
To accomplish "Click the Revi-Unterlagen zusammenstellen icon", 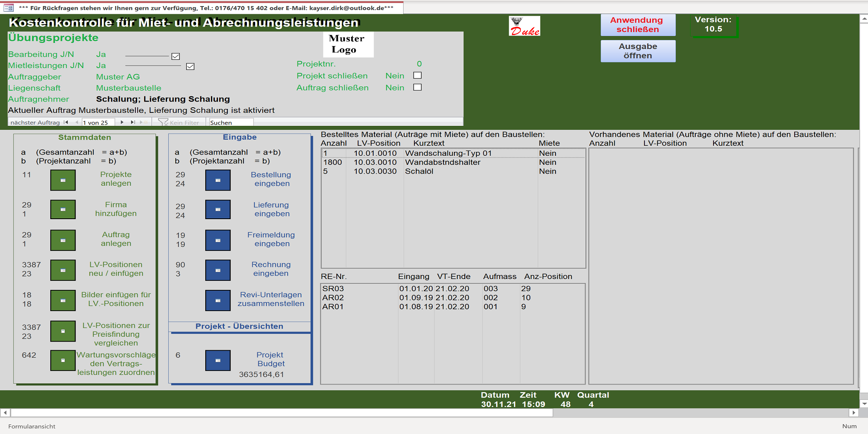I will (218, 300).
